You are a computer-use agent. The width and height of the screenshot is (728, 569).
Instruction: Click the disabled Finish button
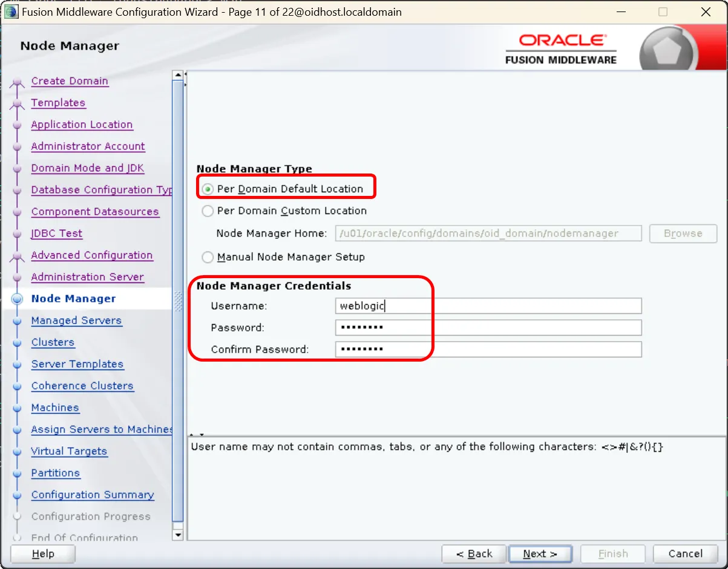[613, 554]
